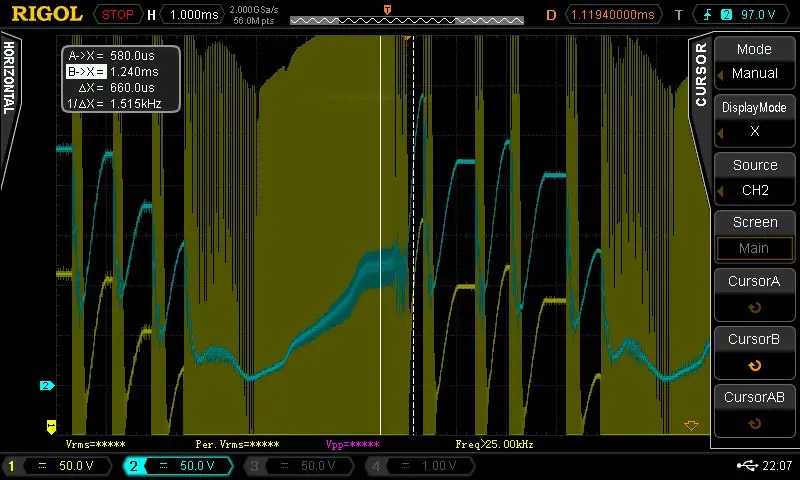Image resolution: width=800 pixels, height=480 pixels.
Task: Click the A->X = 580.0us cursor readout
Action: 111,56
